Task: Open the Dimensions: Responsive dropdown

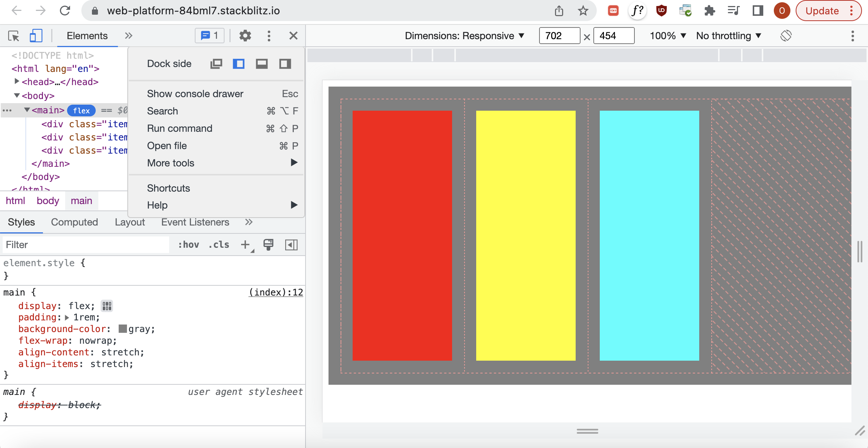Action: click(465, 36)
